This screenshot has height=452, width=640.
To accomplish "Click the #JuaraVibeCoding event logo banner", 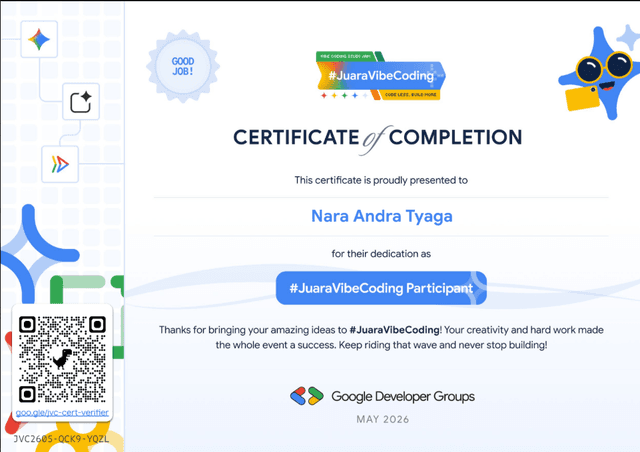I will pos(380,76).
